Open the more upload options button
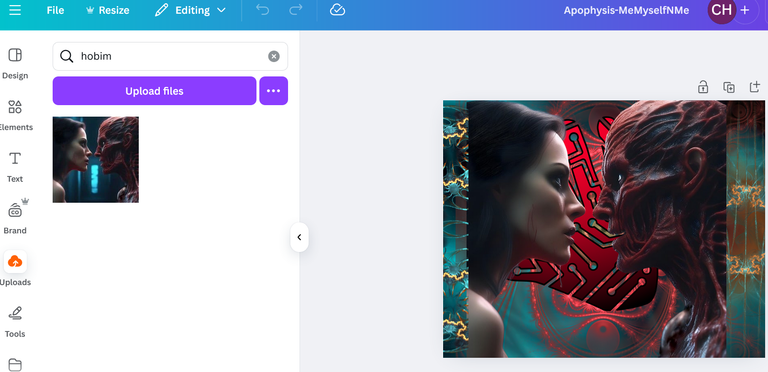The height and width of the screenshot is (372, 768). [x=273, y=91]
